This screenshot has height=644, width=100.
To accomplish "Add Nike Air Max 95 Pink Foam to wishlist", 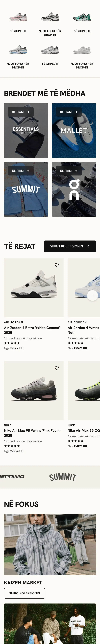I will click(57, 368).
